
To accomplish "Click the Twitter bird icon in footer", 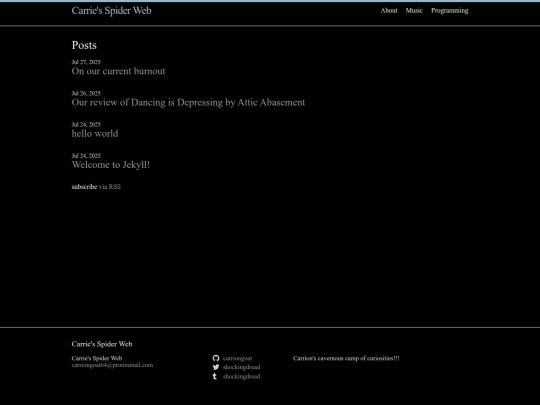I will [216, 367].
